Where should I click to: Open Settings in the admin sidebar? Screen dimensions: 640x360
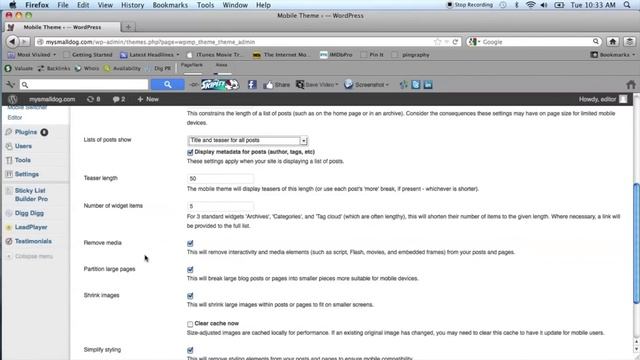[27, 174]
